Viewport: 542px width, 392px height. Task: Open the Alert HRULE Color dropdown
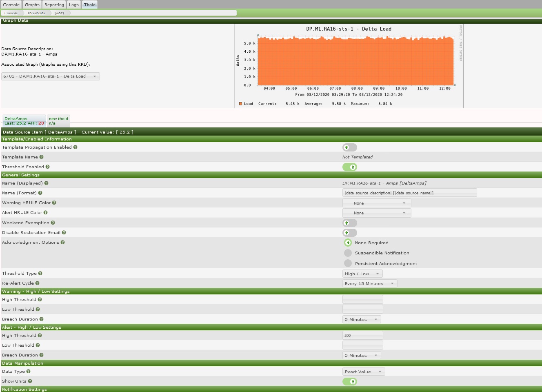click(x=376, y=212)
